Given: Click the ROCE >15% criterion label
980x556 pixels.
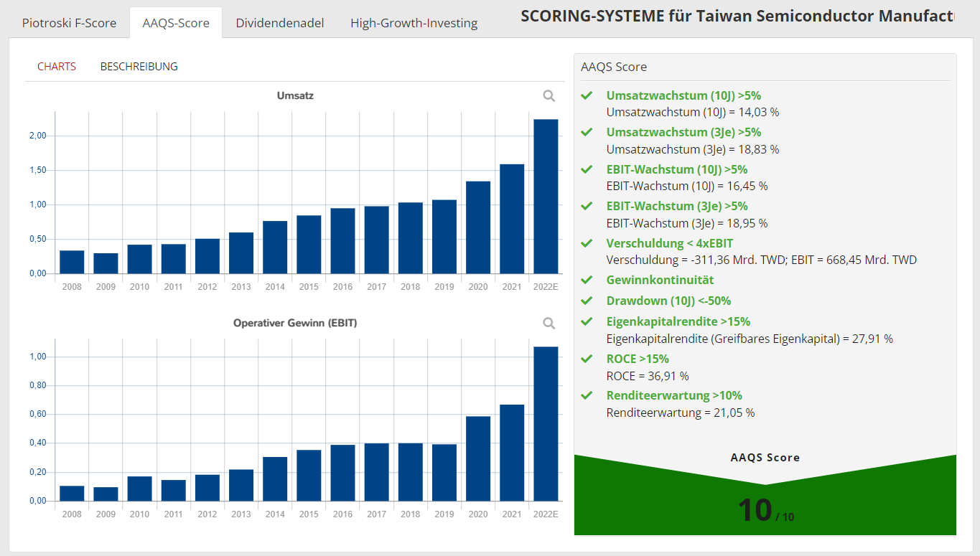Looking at the screenshot, I should click(638, 359).
